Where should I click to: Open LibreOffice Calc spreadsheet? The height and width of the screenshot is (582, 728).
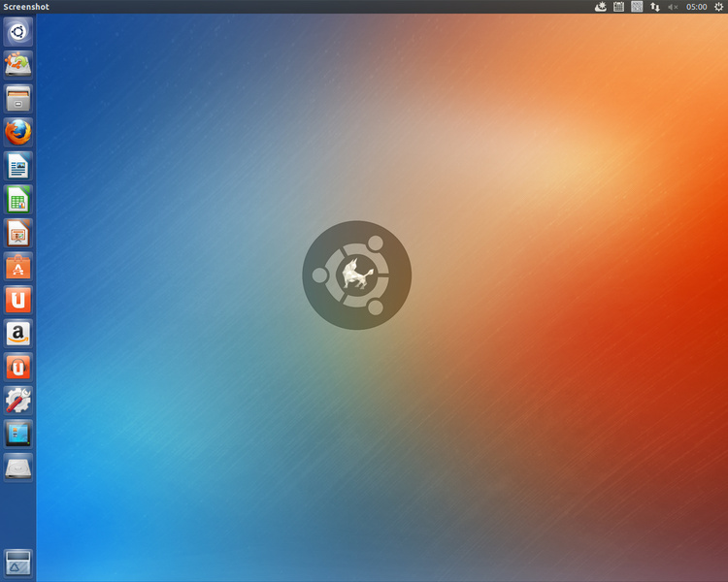click(x=18, y=199)
